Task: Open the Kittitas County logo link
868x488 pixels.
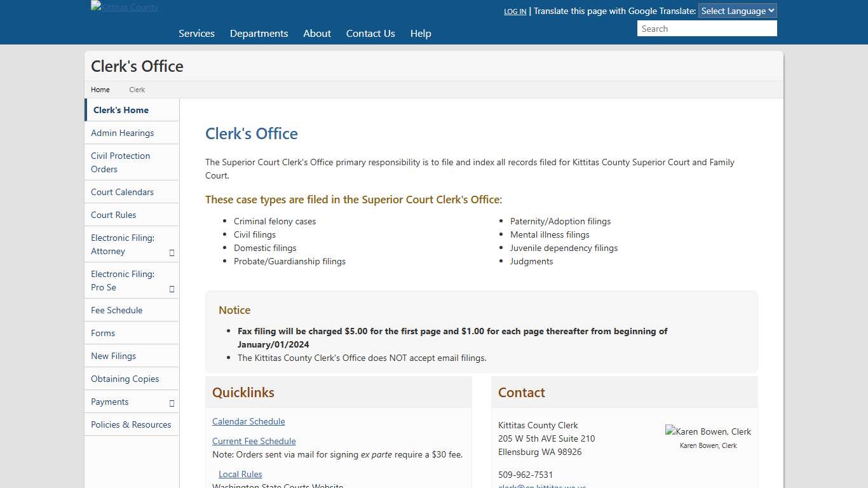Action: [124, 7]
